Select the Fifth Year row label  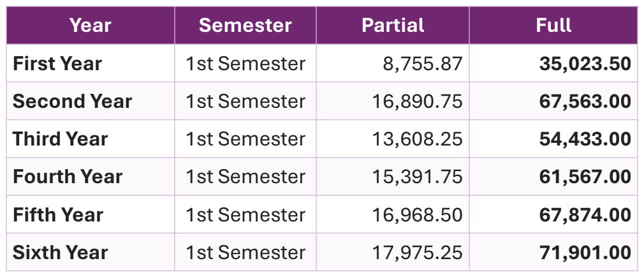pyautogui.click(x=58, y=214)
